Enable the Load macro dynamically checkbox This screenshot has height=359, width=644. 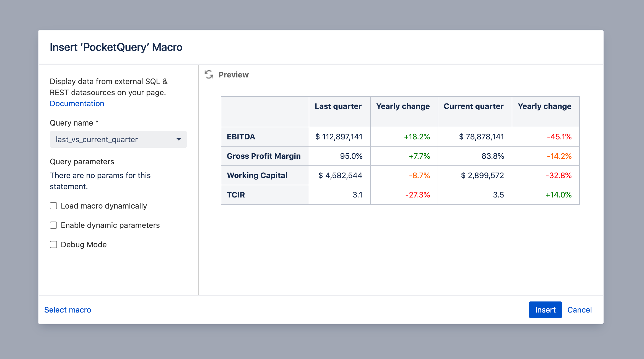tap(53, 206)
